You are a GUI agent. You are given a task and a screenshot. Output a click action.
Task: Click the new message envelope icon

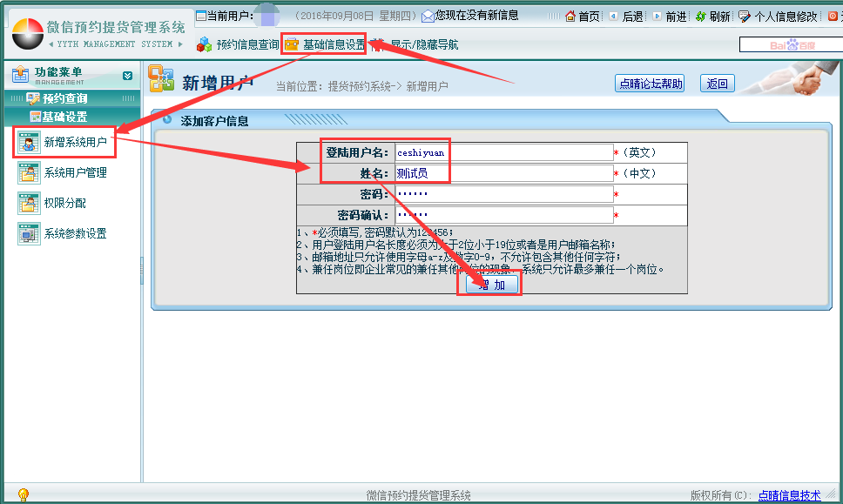point(428,17)
